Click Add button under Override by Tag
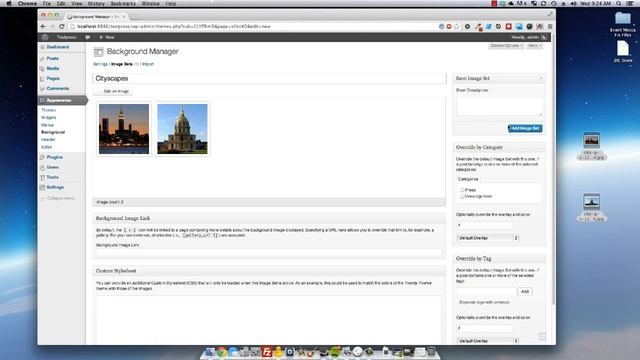This screenshot has width=640, height=360. pyautogui.click(x=525, y=291)
